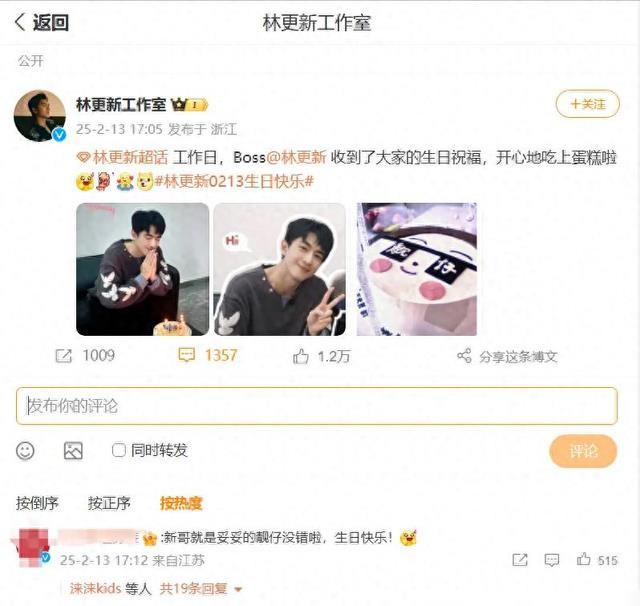Open the emoji picker smiley icon

pos(25,451)
